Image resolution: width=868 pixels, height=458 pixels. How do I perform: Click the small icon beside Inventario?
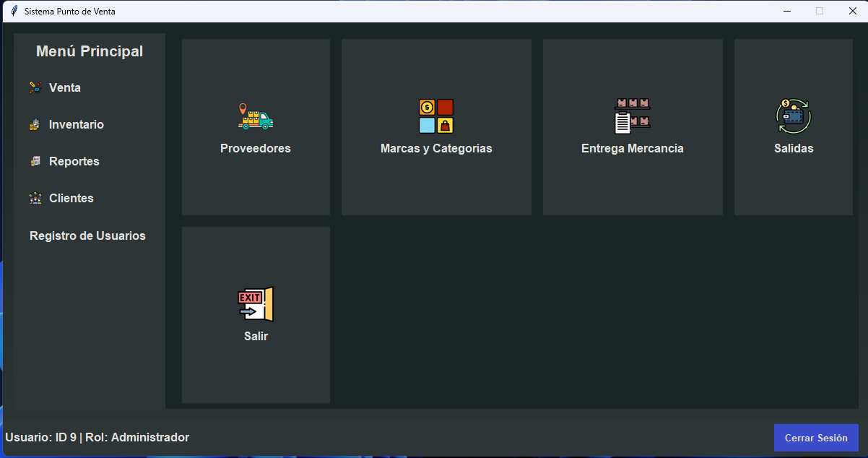point(35,124)
